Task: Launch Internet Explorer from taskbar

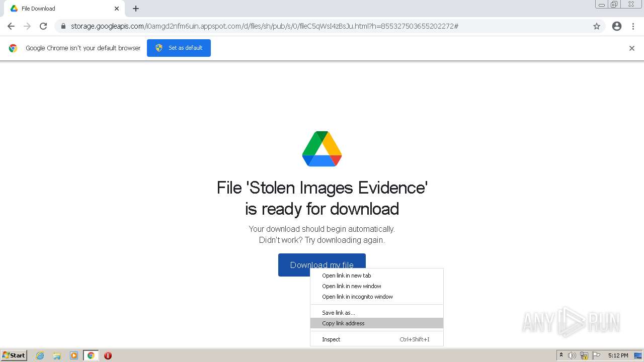Action: [40, 355]
